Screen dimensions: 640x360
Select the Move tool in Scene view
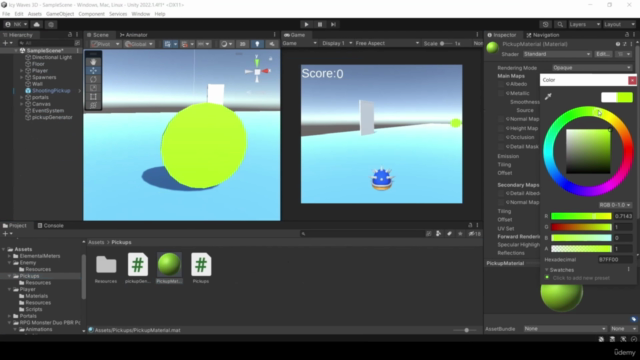click(93, 71)
